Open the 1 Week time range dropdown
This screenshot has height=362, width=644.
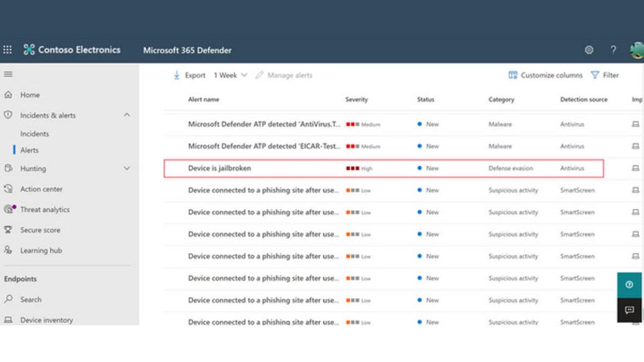point(230,75)
